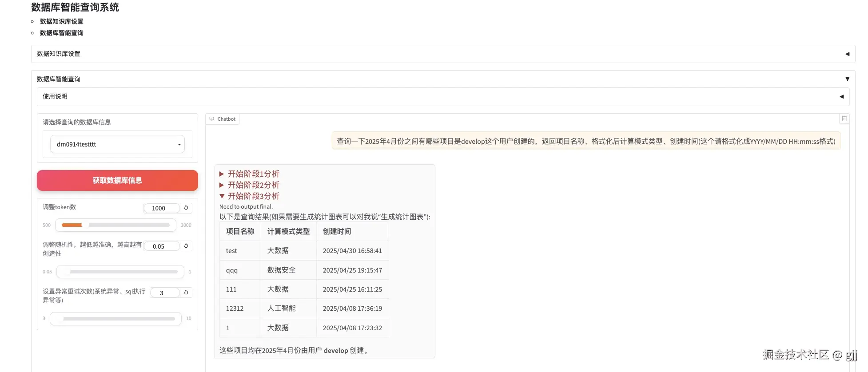Click the Chatbot label icon
Viewport: 868px width, 372px height.
pos(212,119)
